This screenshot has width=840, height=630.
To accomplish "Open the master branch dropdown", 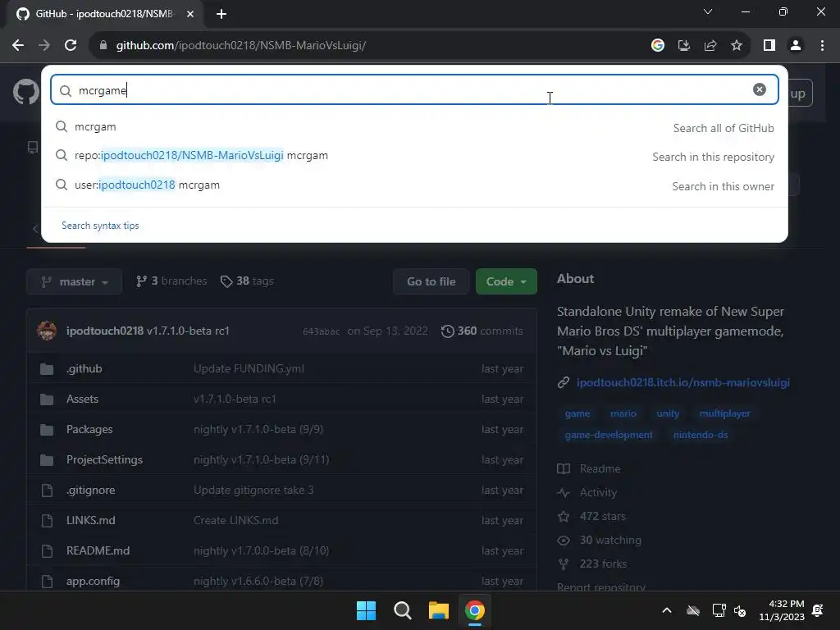I will (x=75, y=282).
